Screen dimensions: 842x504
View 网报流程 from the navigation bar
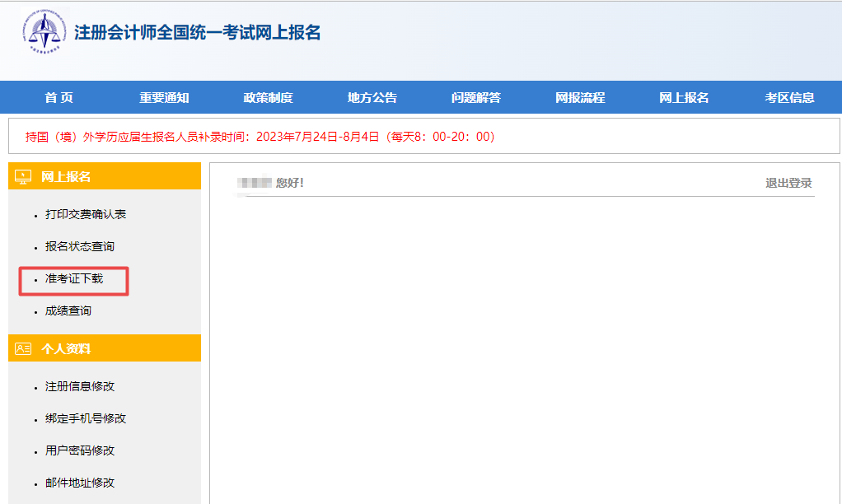click(x=580, y=98)
